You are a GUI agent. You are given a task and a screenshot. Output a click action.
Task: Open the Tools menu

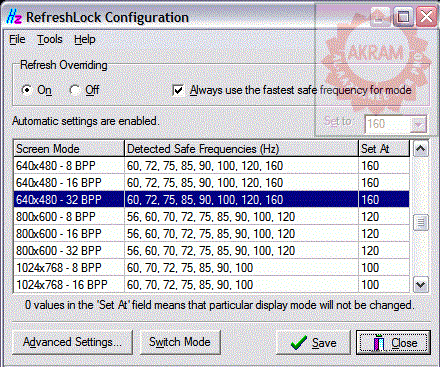coord(50,39)
